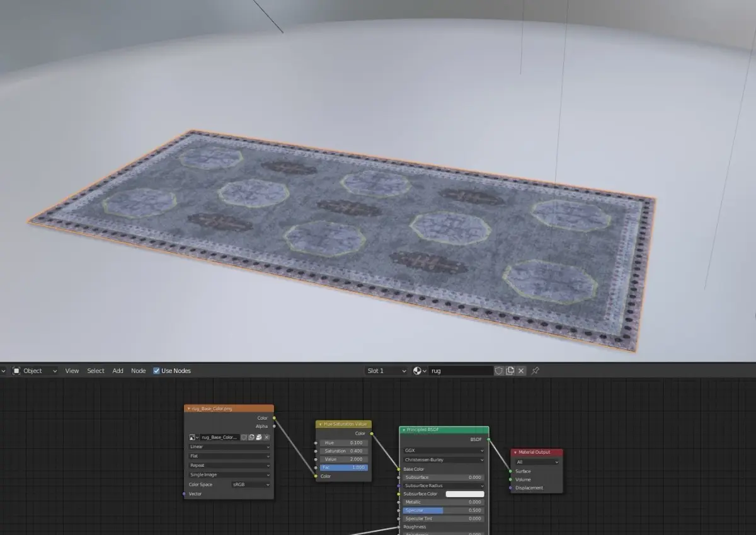This screenshot has height=535, width=756.
Task: Open the Linear interpolation dropdown
Action: [229, 447]
